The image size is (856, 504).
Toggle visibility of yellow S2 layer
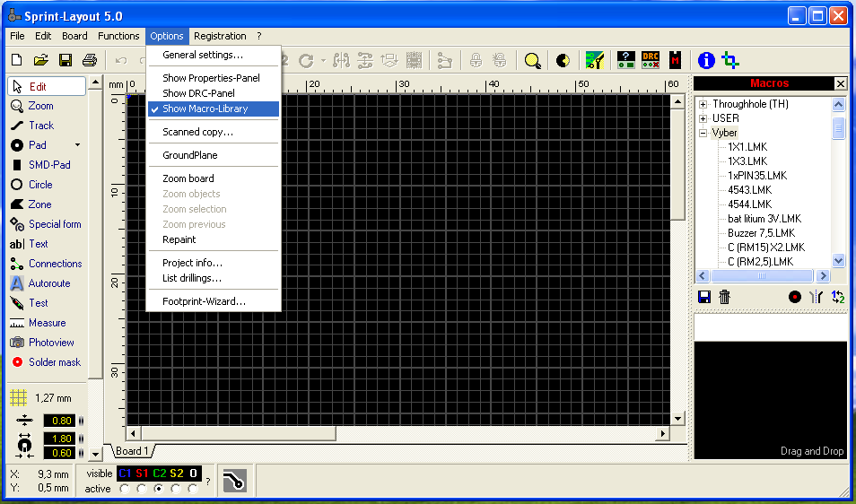coord(177,474)
